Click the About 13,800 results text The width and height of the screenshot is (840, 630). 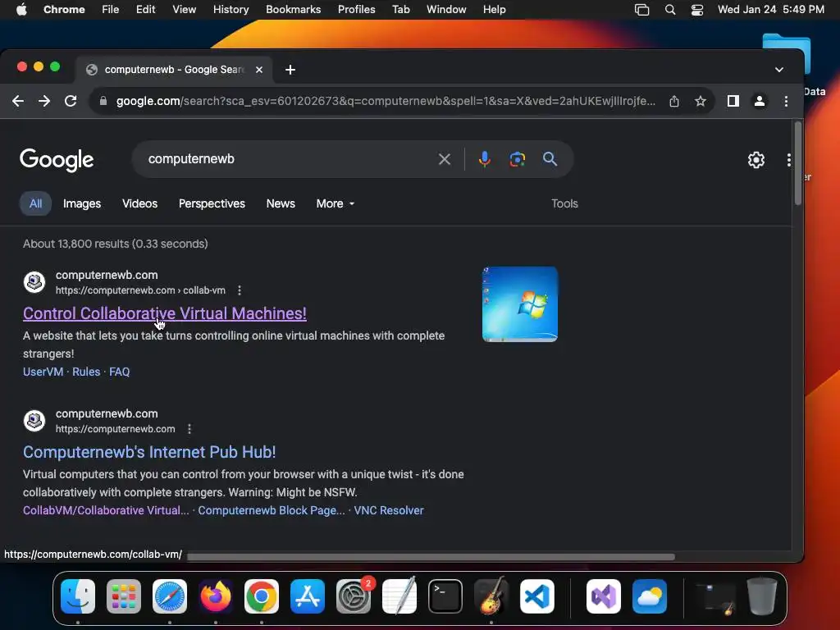pos(115,244)
